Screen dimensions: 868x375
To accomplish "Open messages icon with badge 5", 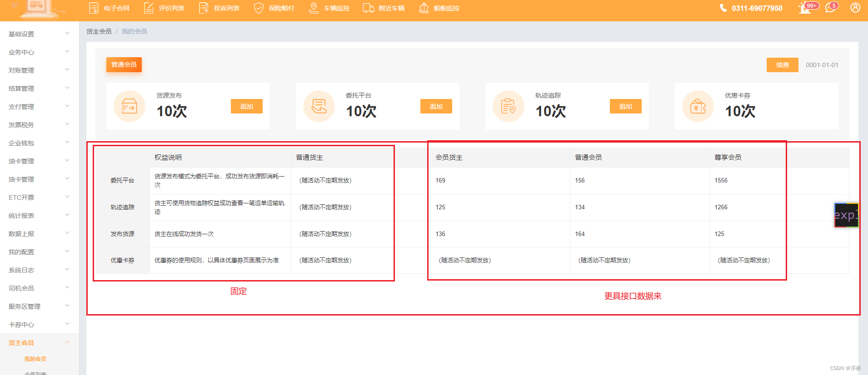I will (831, 8).
